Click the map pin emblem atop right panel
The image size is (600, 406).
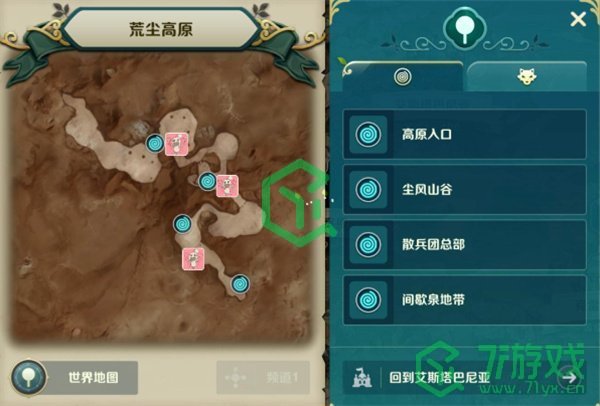click(x=465, y=28)
